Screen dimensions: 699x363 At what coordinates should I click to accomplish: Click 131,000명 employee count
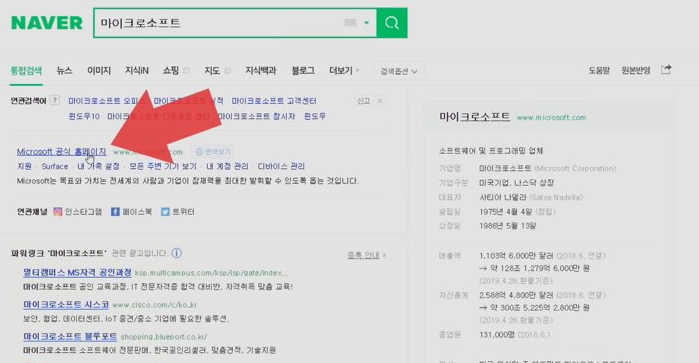coord(497,334)
